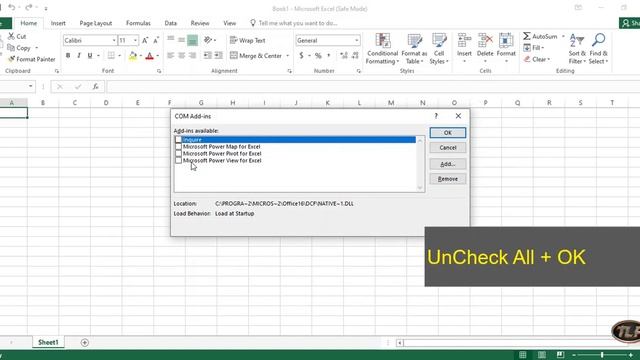Click the Cut scissors icon
The image size is (640, 360).
11,36
